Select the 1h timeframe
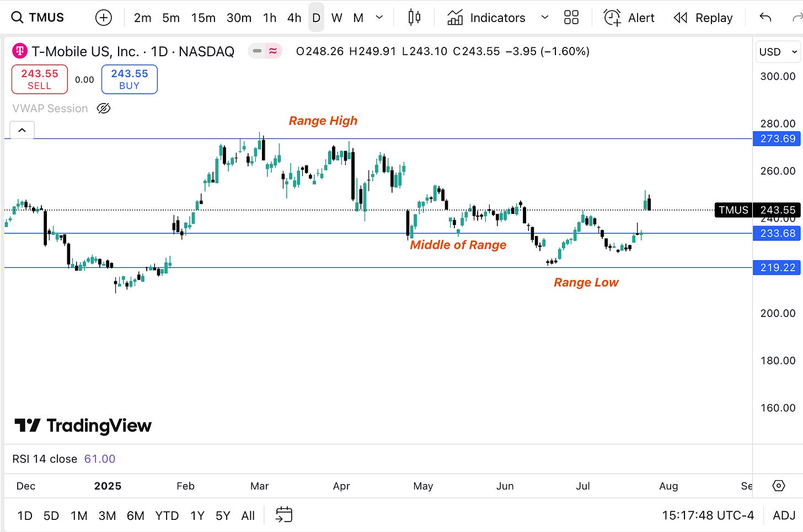 270,18
